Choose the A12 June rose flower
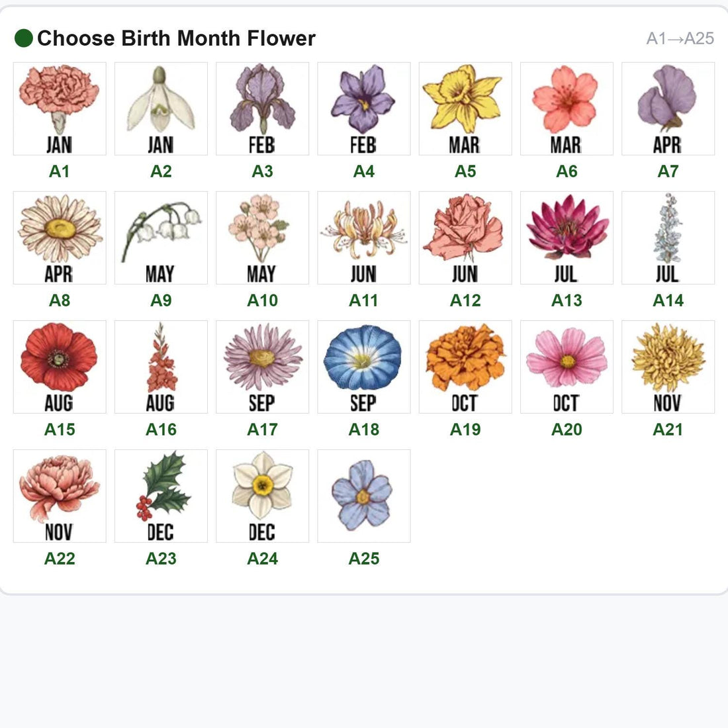Image resolution: width=728 pixels, height=728 pixels. pos(465,238)
